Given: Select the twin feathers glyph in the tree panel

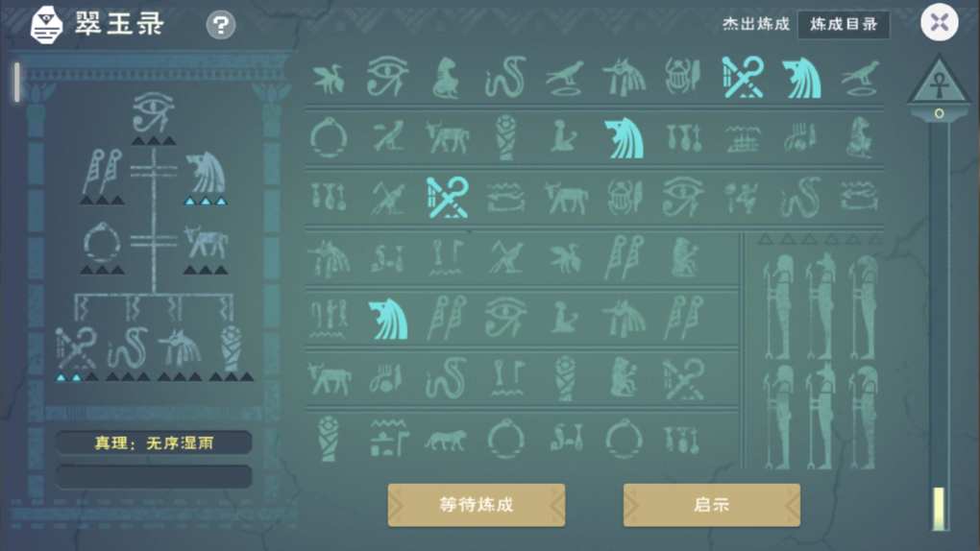Looking at the screenshot, I should click(102, 171).
